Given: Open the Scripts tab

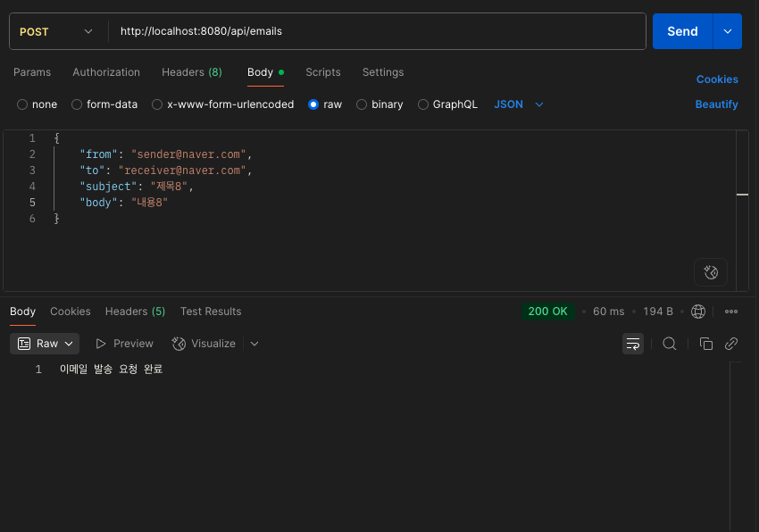Looking at the screenshot, I should point(323,72).
